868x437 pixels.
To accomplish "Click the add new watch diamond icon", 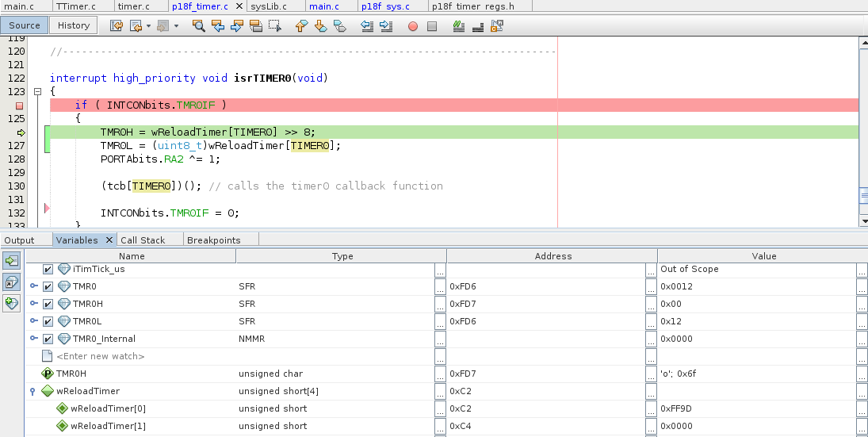I will click(12, 303).
